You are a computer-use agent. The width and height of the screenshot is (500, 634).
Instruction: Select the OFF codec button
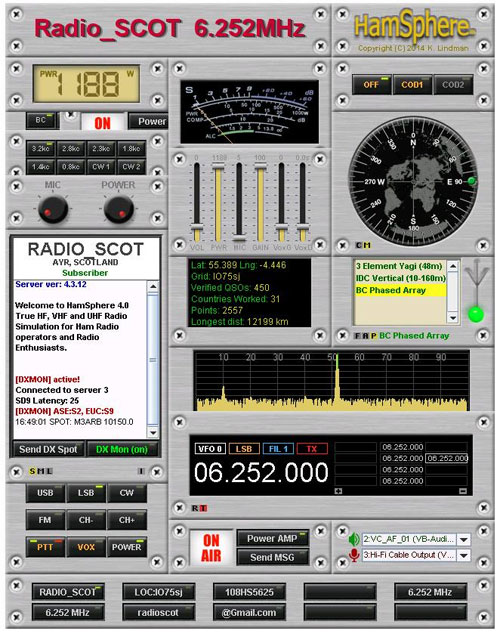[x=371, y=85]
